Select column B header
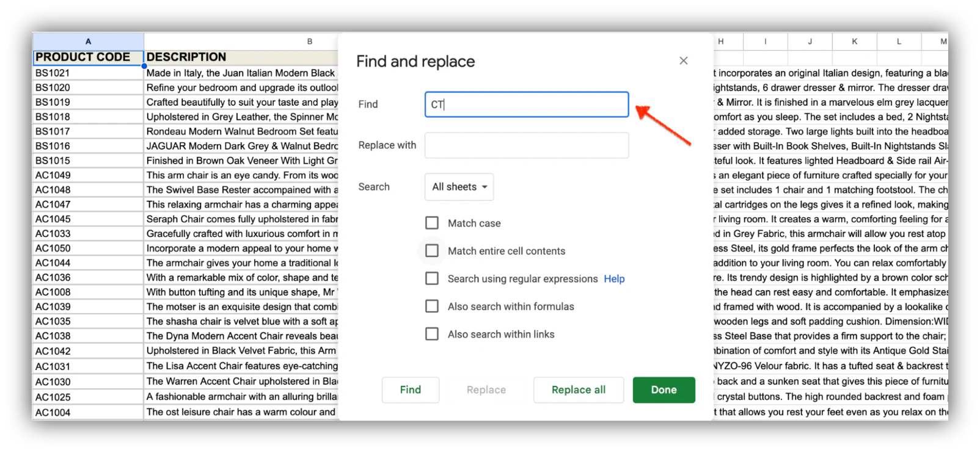 tap(241, 41)
